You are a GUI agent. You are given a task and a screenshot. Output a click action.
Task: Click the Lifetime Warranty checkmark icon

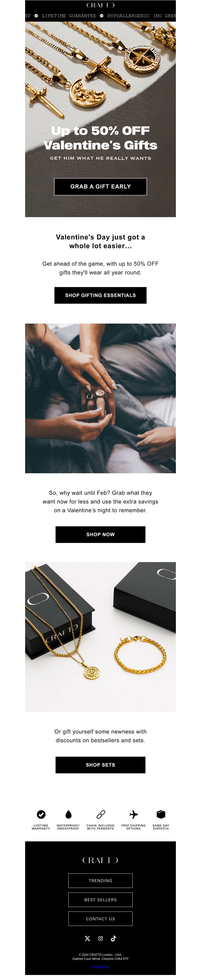click(41, 814)
